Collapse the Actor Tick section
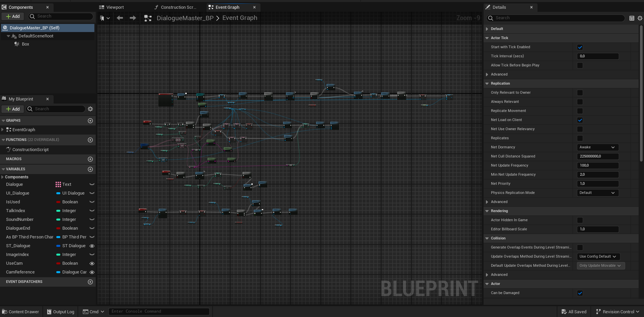The image size is (644, 317). 487,38
